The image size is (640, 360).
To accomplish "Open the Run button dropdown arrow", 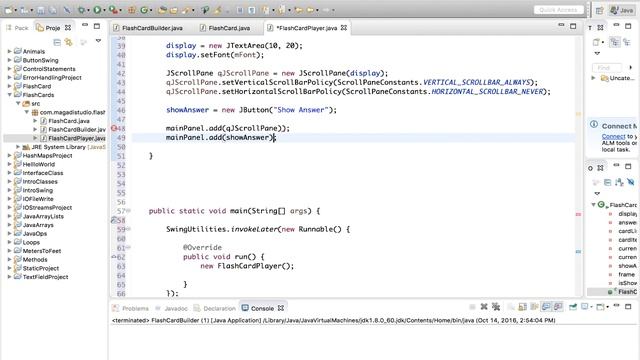I will click(104, 10).
